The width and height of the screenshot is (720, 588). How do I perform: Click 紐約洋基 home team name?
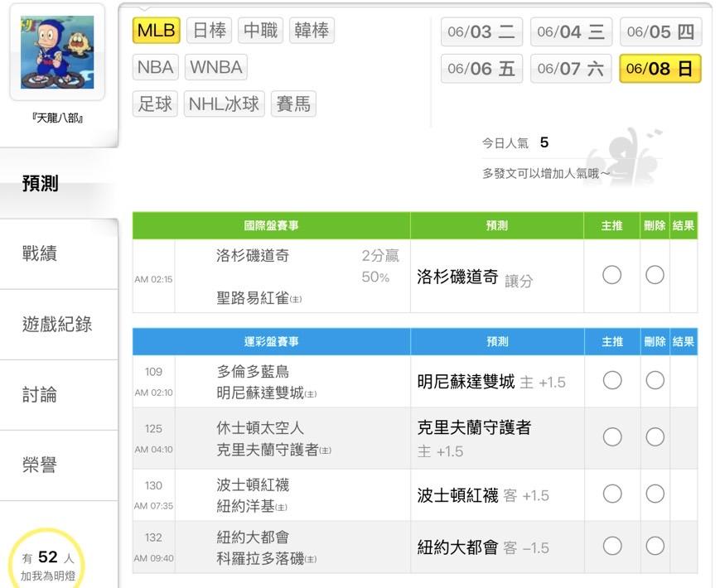tap(252, 506)
